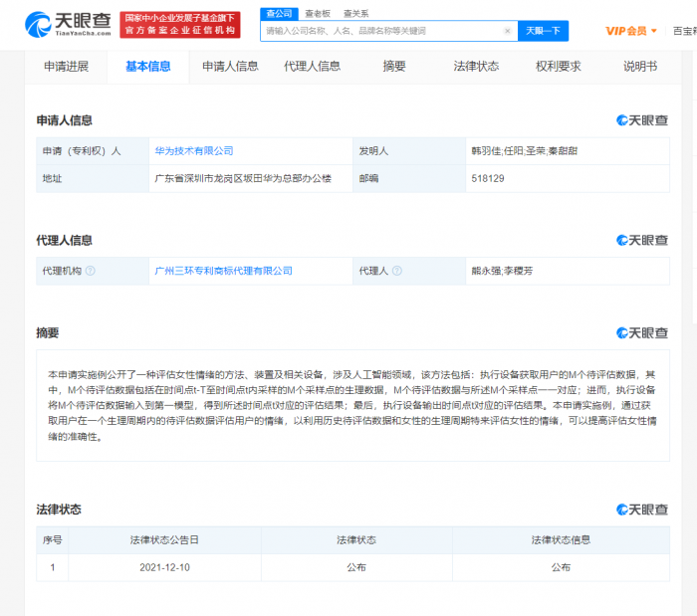Image resolution: width=697 pixels, height=616 pixels.
Task: Select the 查公司 search tab
Action: [x=279, y=13]
